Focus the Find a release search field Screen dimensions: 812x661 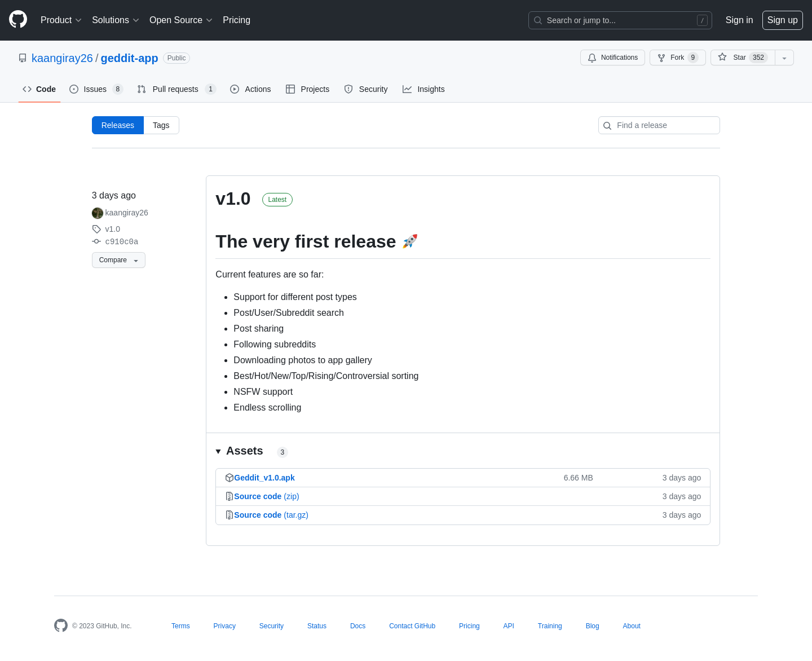click(664, 125)
